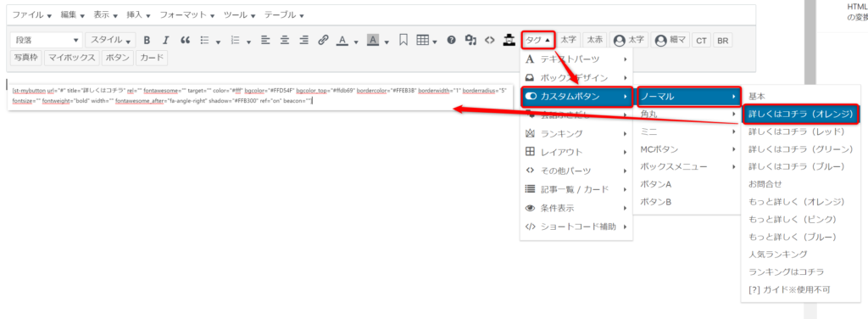868x319 pixels.
Task: Click the 太字 bold text button
Action: click(x=568, y=40)
